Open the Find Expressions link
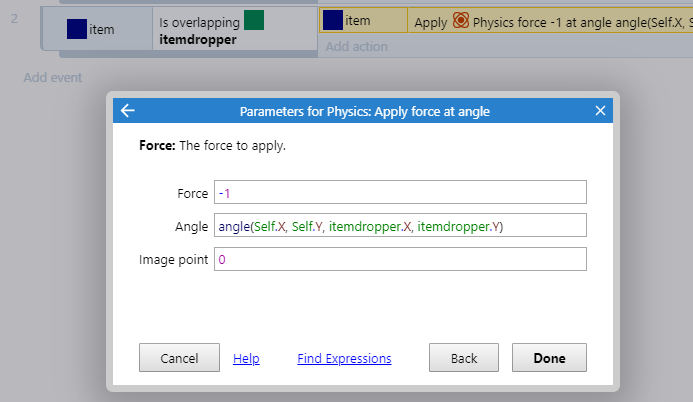This screenshot has height=402, width=693. click(x=344, y=358)
